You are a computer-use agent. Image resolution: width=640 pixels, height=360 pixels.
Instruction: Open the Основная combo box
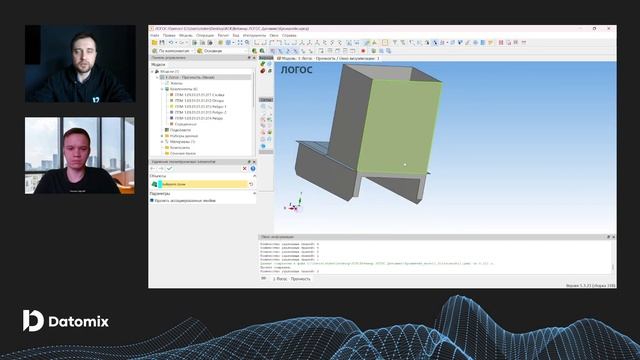222,51
